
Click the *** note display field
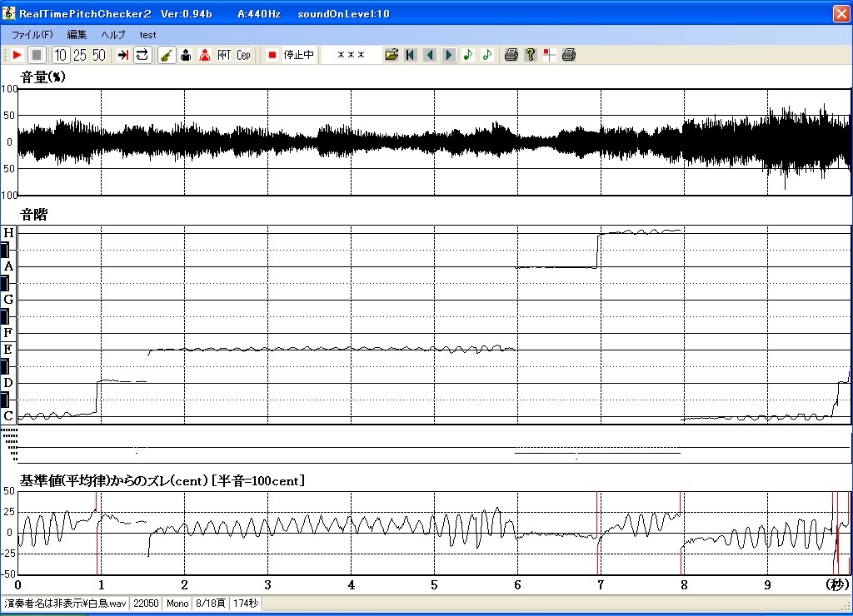[352, 55]
